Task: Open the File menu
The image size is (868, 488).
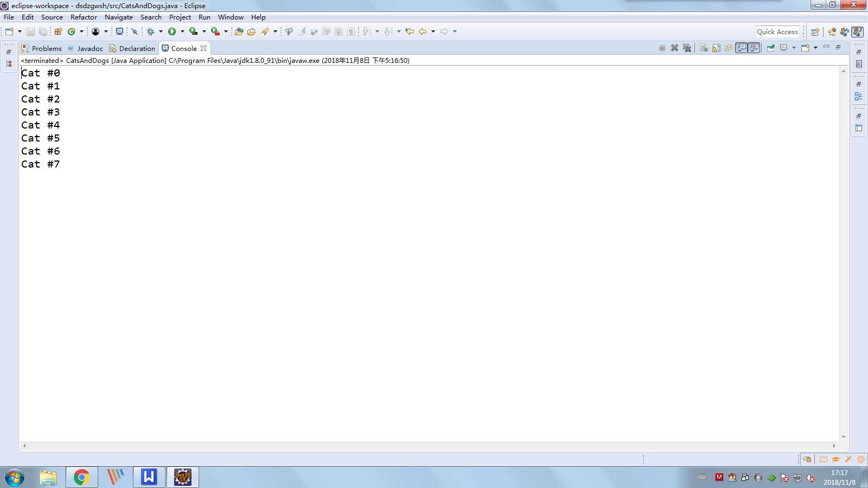Action: pyautogui.click(x=9, y=17)
